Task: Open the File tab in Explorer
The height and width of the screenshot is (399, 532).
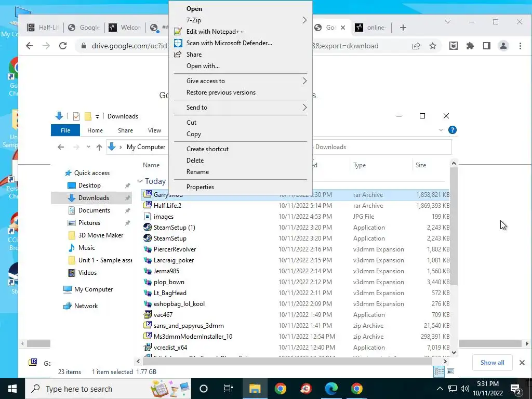Action: 65,130
